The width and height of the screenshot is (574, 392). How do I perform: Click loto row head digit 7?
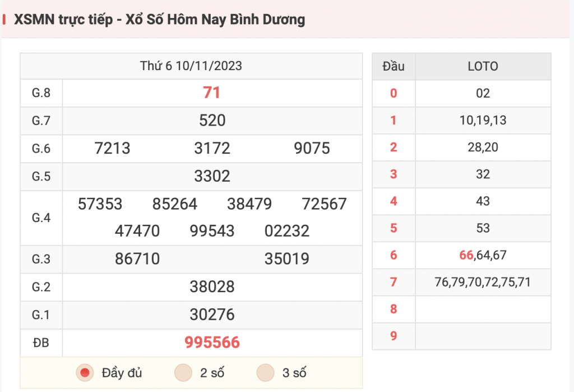pos(394,282)
